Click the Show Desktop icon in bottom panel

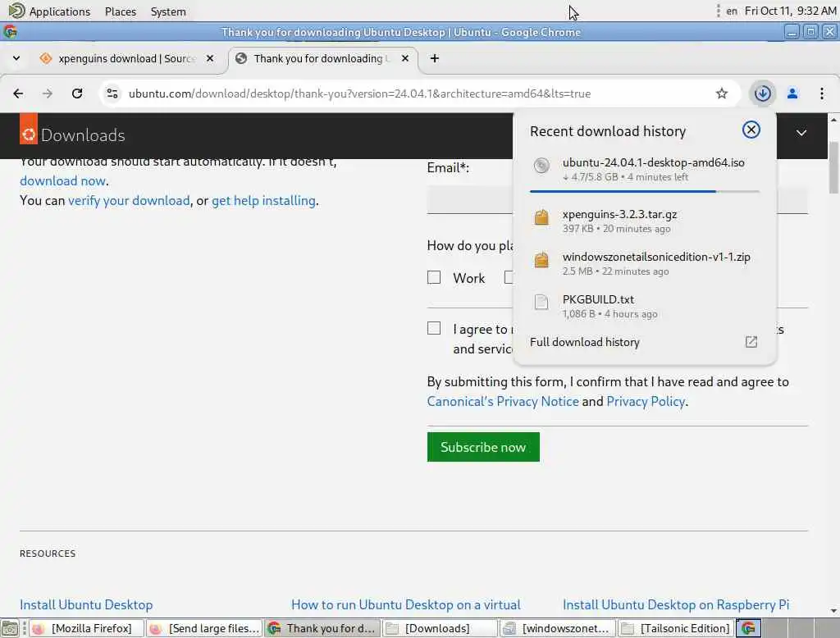coord(9,628)
